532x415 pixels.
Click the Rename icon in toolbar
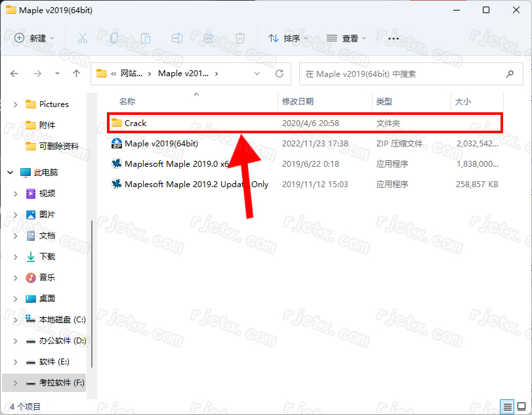(177, 38)
